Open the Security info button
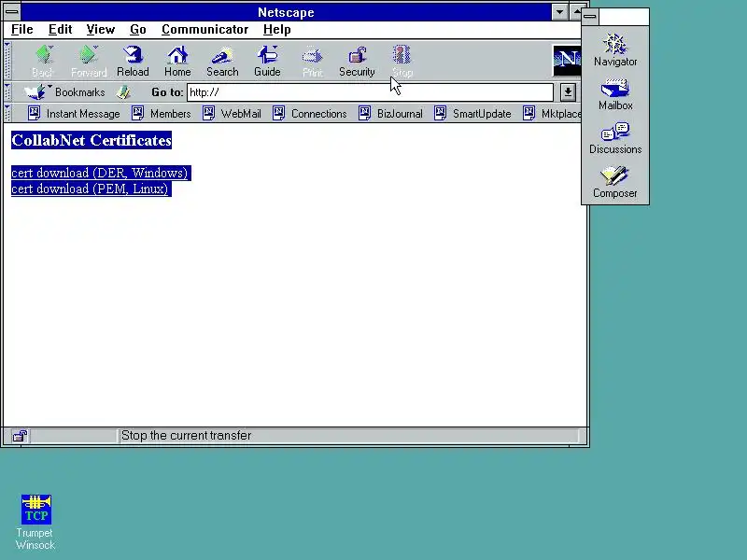Screen dimensions: 747x560 (357, 61)
